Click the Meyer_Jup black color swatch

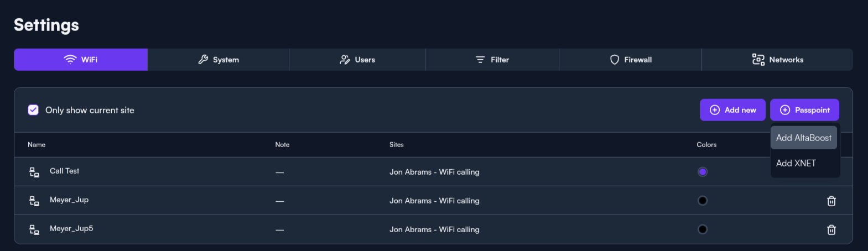point(703,201)
